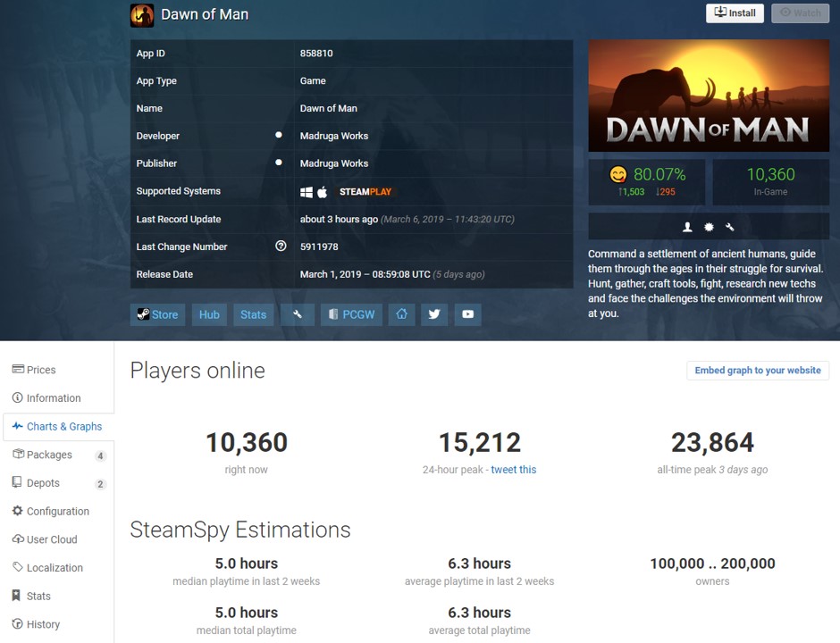Open the Stats button in header

(254, 315)
